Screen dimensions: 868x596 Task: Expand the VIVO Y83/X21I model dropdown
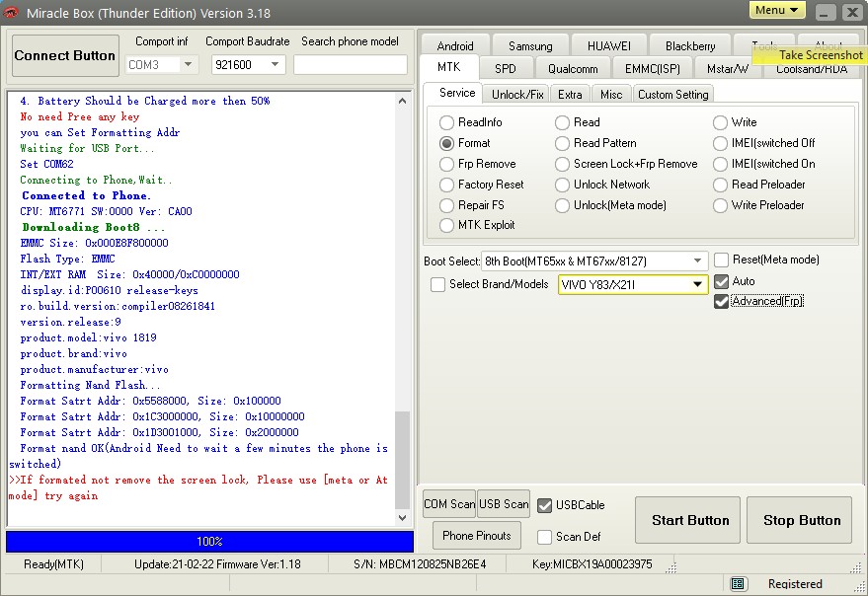click(x=697, y=284)
